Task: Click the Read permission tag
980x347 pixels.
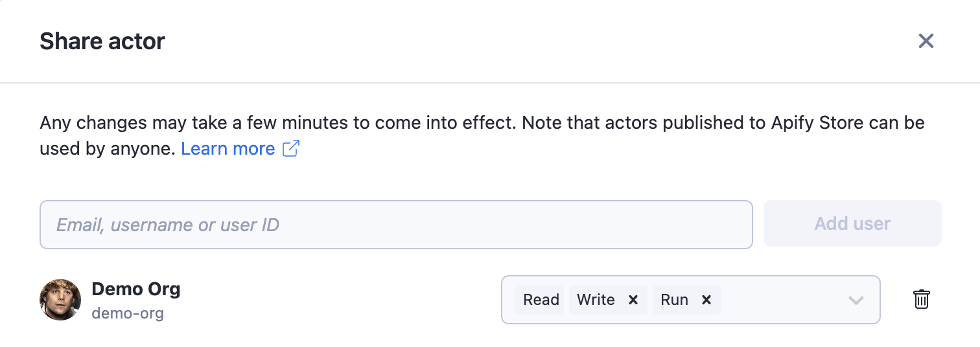Action: pos(541,300)
